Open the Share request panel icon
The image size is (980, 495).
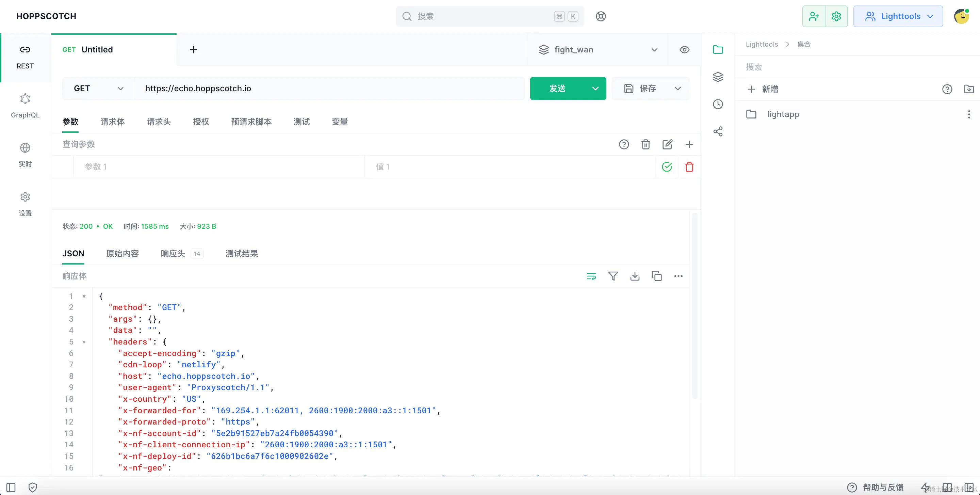click(718, 132)
